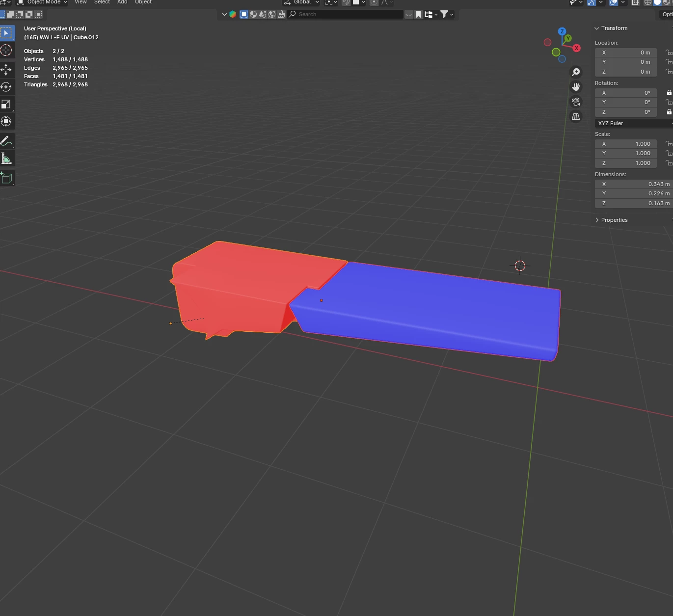The width and height of the screenshot is (673, 616).
Task: Adjust the Dimensions Z value field
Action: 634,203
